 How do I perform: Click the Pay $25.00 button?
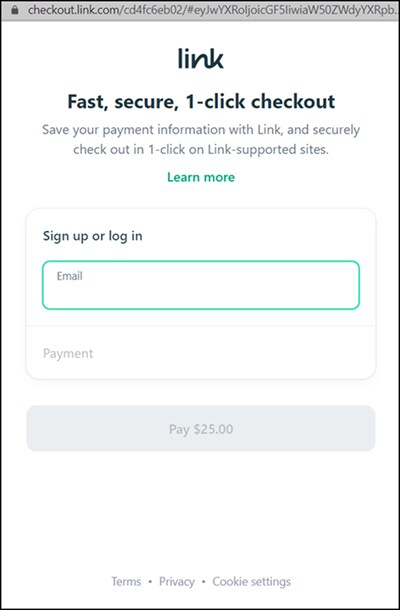click(x=201, y=429)
